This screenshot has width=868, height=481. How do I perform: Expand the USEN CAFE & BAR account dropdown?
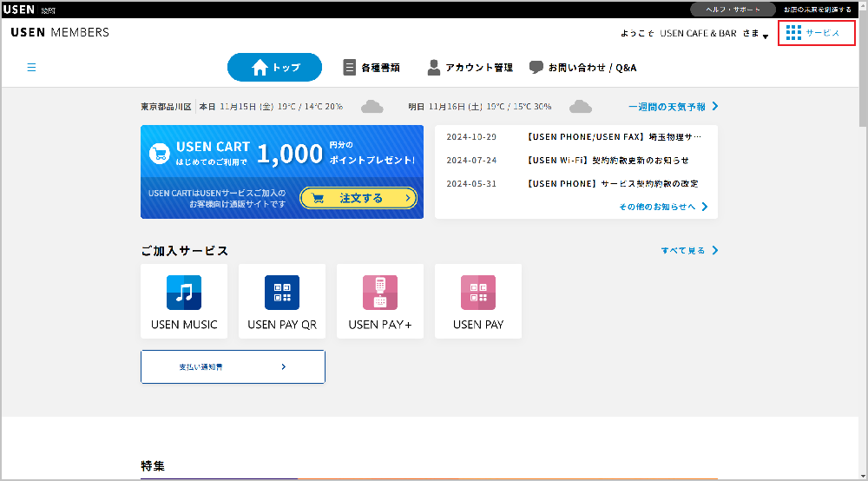click(x=766, y=35)
